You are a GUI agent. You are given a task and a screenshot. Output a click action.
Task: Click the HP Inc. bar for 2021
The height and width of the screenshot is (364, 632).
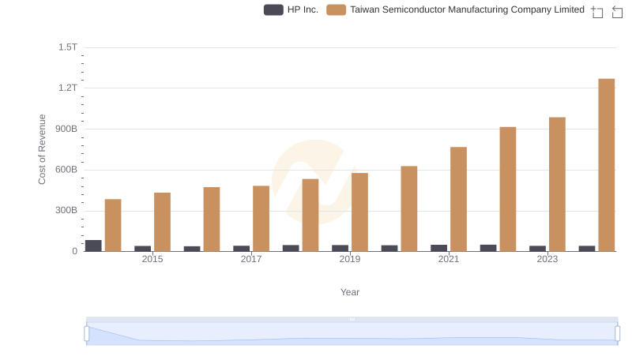pos(439,248)
